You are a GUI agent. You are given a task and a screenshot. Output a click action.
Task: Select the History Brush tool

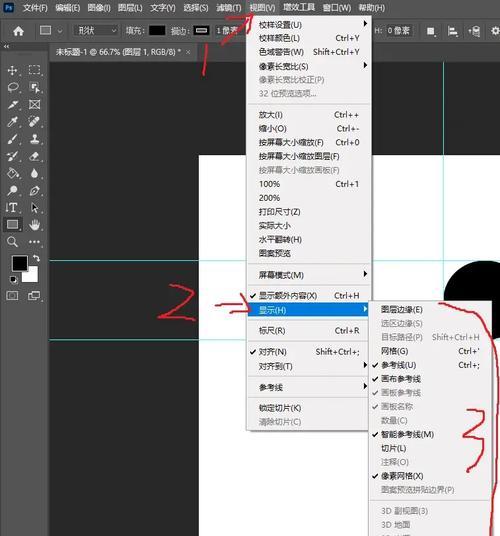click(x=13, y=156)
